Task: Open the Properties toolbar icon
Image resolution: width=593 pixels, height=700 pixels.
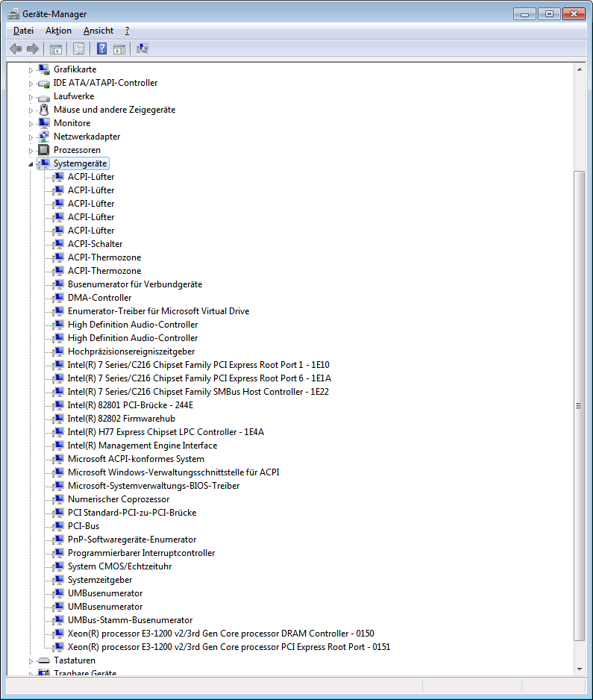Action: click(78, 49)
